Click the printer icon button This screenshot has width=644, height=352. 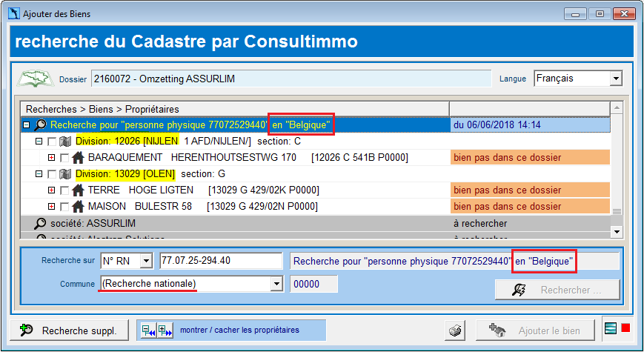(x=455, y=331)
